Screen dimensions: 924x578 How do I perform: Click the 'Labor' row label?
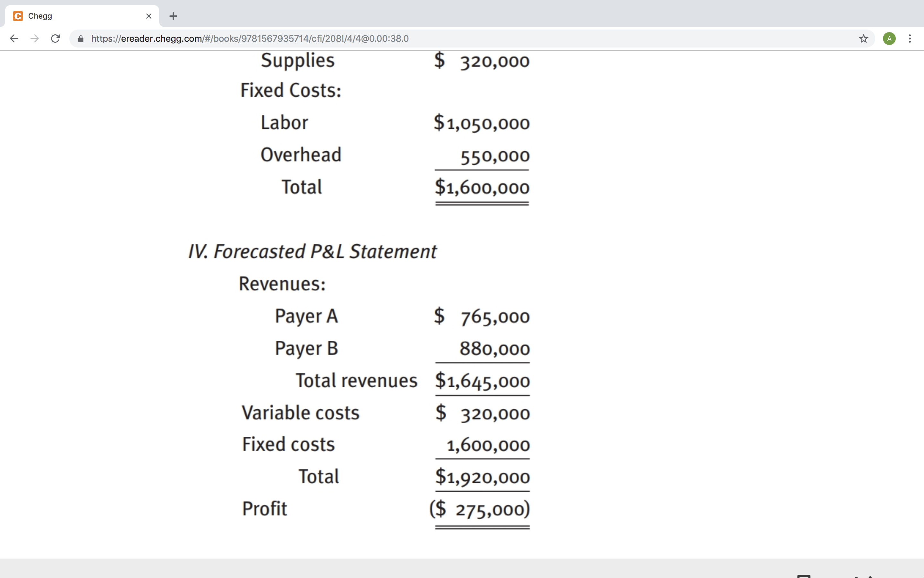[x=285, y=123]
